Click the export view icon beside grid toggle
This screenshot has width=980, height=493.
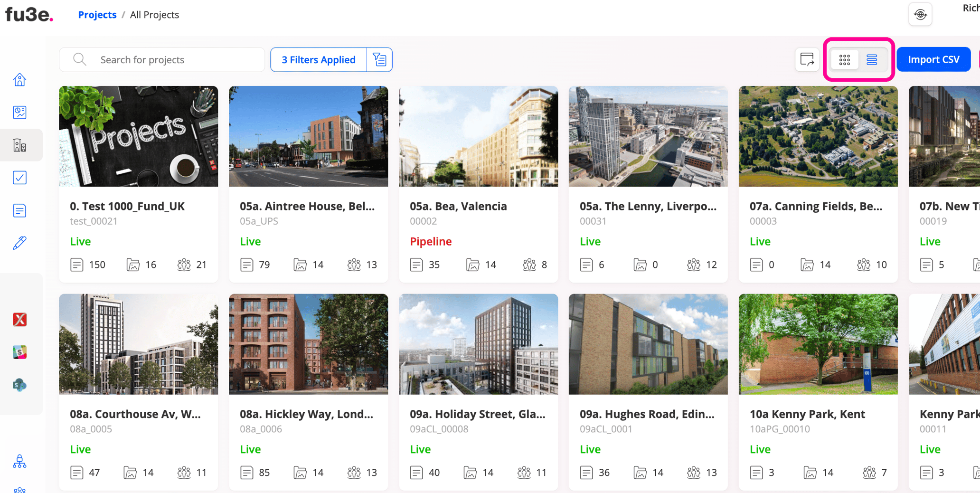pyautogui.click(x=807, y=59)
